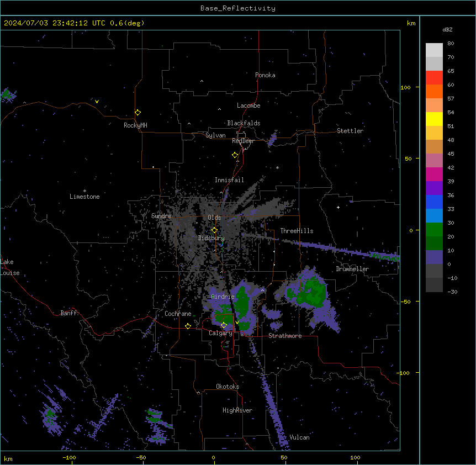Image resolution: width=476 pixels, height=465 pixels.
Task: Click the yellow diamond marker near RockyMH
Action: (x=137, y=112)
